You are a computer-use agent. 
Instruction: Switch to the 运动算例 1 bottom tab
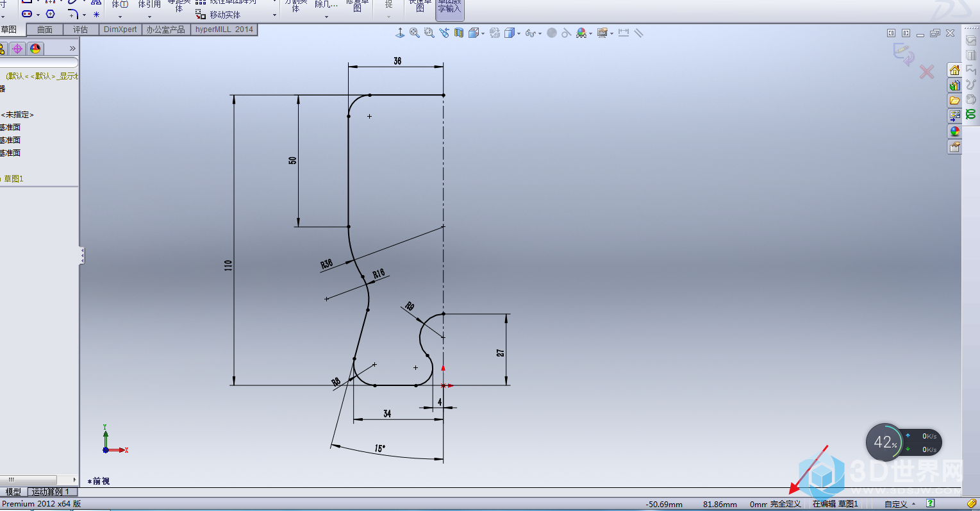point(51,492)
